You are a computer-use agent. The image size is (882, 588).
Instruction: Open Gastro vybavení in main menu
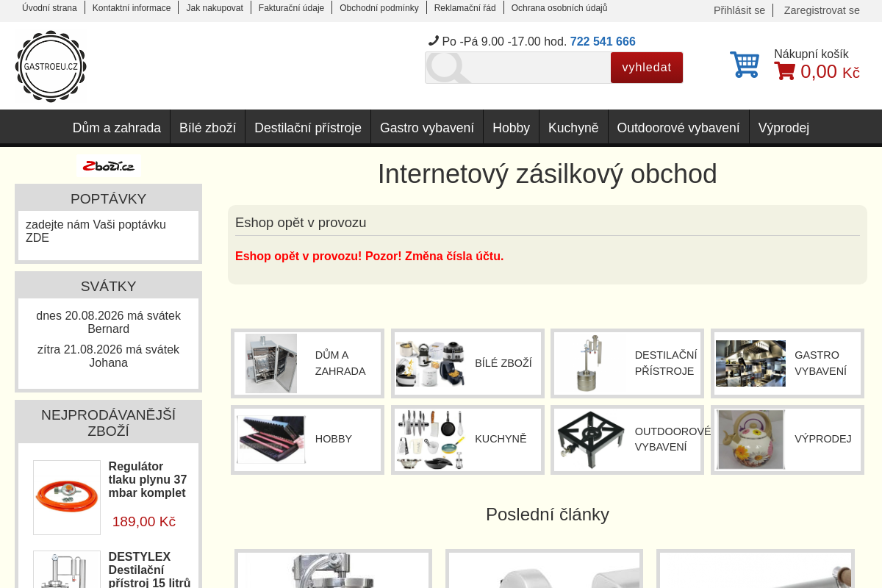(x=427, y=128)
